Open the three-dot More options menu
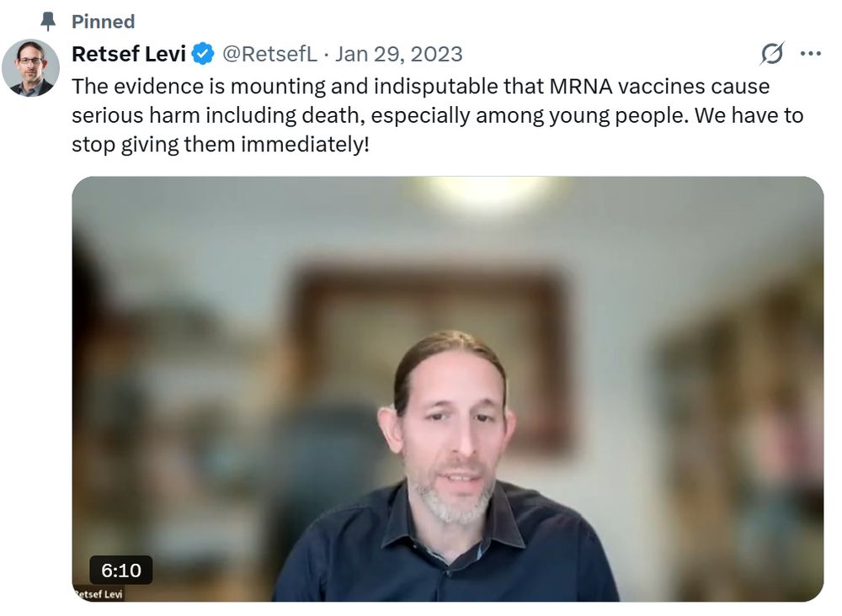The height and width of the screenshot is (616, 842). click(810, 54)
